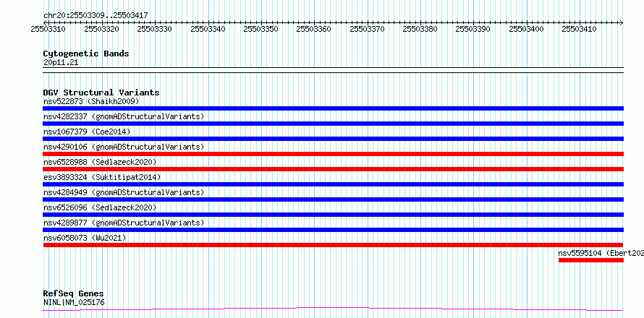644x318 pixels.
Task: Select the 20p11.21 band label
Action: point(61,63)
